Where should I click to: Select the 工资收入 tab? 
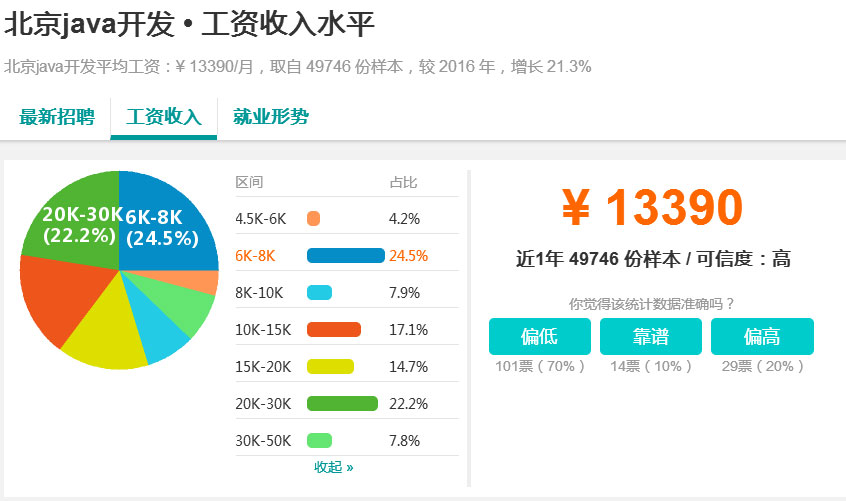click(x=164, y=118)
